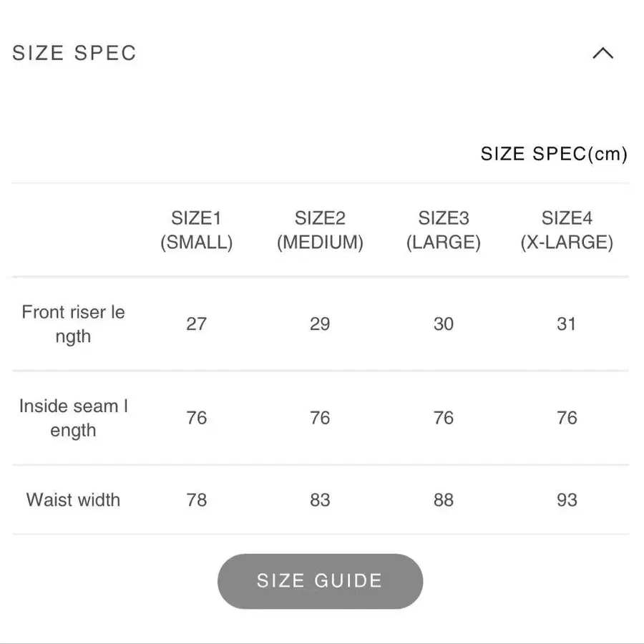The height and width of the screenshot is (644, 644).
Task: Open the SIZE GUIDE button
Action: 320,581
